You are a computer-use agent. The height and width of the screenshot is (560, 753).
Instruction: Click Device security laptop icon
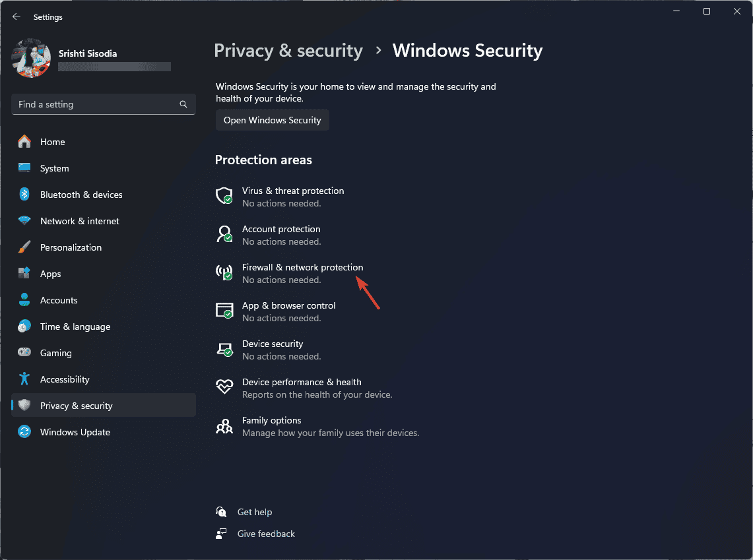pyautogui.click(x=224, y=350)
